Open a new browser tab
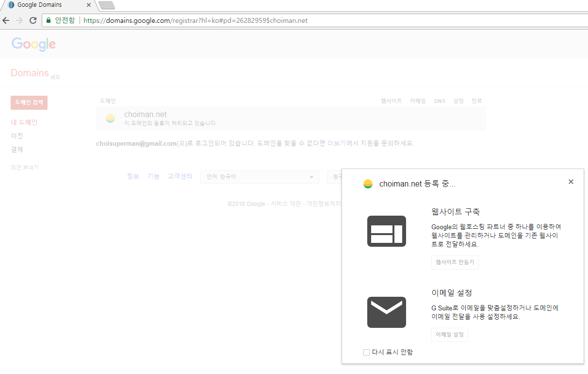 click(x=106, y=5)
